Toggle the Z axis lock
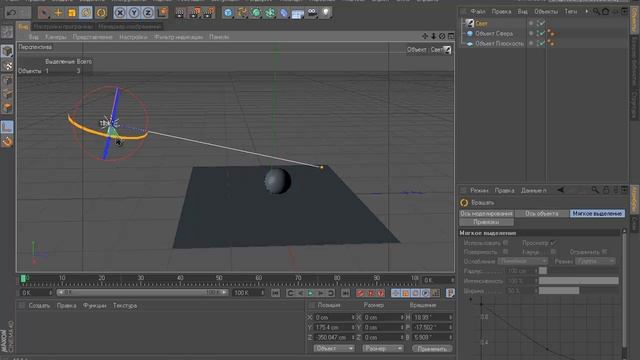 coord(148,13)
